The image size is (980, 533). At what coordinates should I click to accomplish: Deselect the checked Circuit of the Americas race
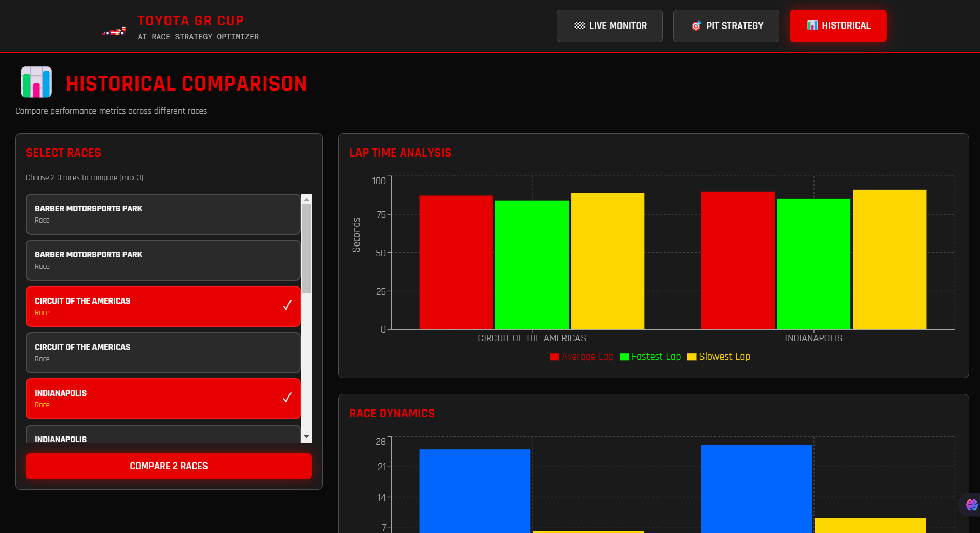[x=163, y=306]
